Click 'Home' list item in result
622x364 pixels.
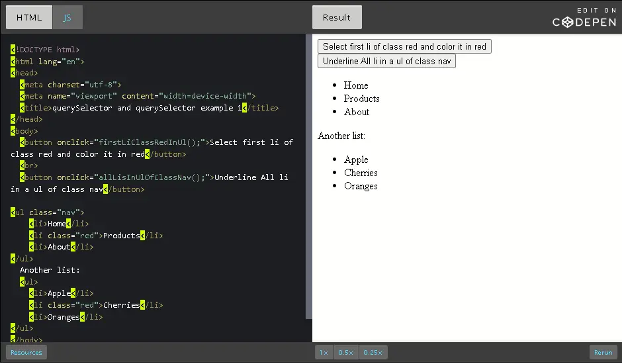click(x=356, y=85)
